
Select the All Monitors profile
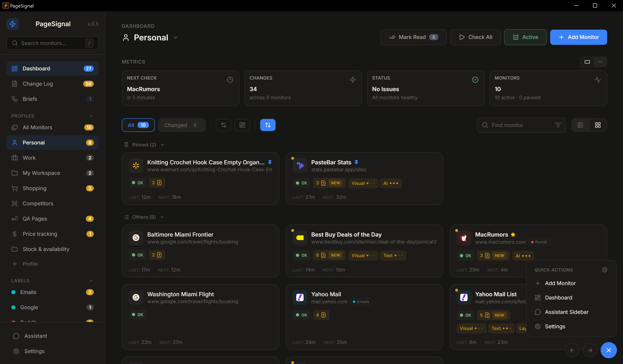(x=52, y=127)
